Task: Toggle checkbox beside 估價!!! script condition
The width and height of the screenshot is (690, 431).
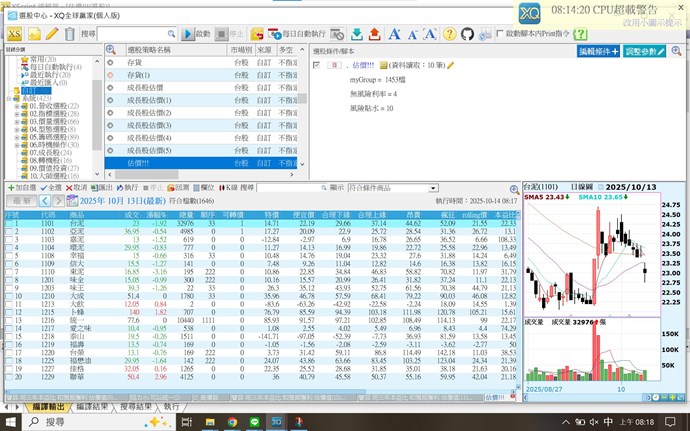Action: (x=317, y=64)
